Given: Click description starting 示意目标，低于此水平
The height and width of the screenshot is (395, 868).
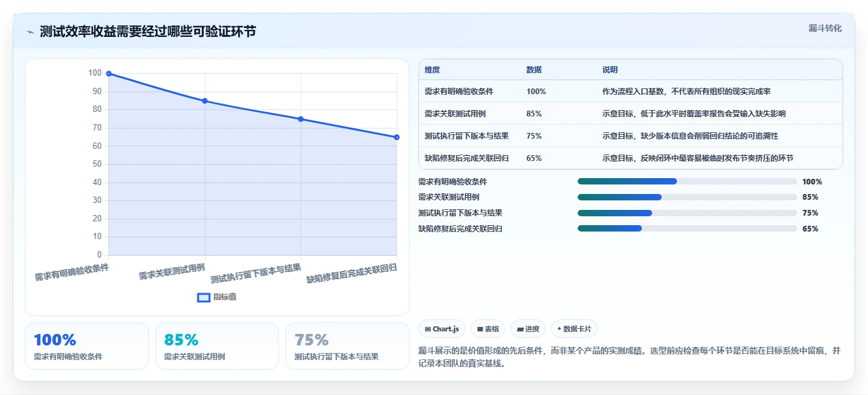Looking at the screenshot, I should pyautogui.click(x=694, y=114).
